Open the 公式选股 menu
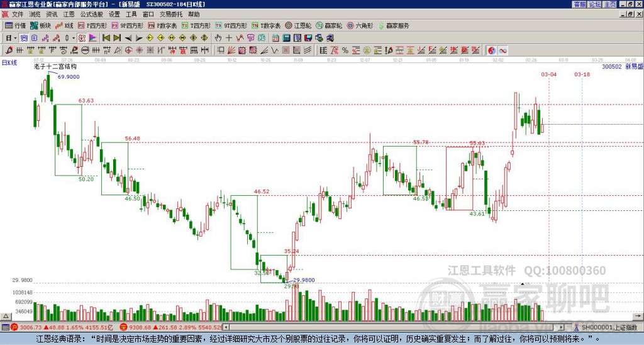 pyautogui.click(x=91, y=14)
